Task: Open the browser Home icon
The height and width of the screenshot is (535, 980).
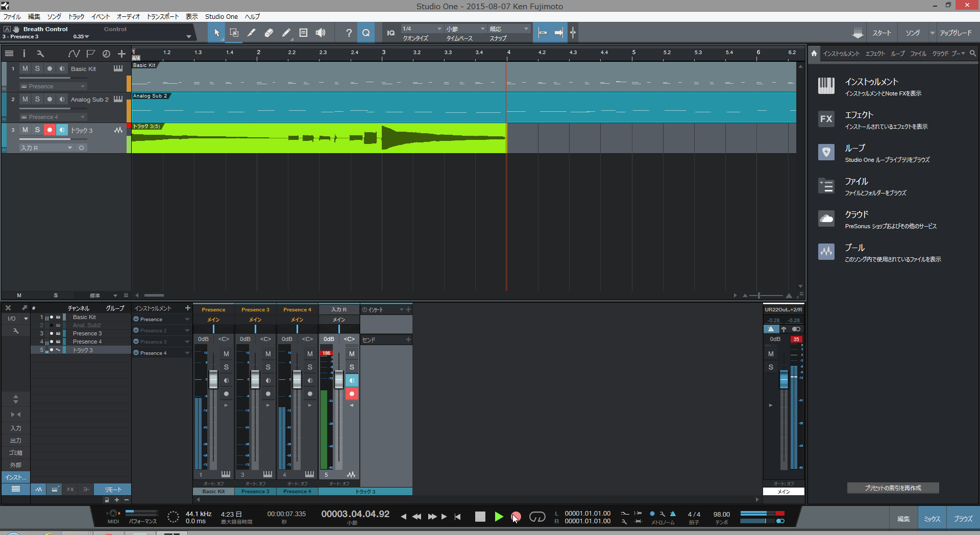Action: click(814, 53)
